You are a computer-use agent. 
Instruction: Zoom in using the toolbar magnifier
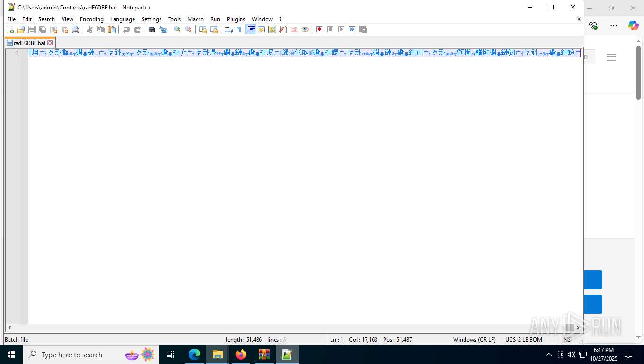[x=178, y=29]
